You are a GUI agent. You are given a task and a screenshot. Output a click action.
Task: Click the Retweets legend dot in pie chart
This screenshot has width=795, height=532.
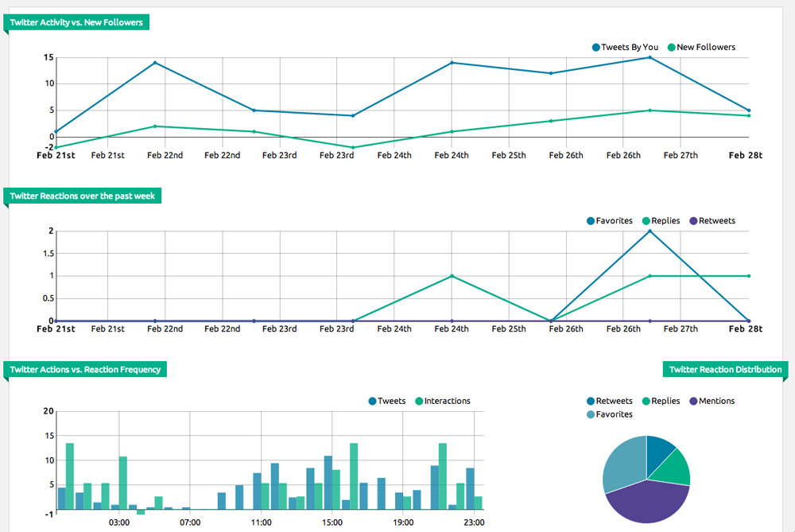coord(591,401)
